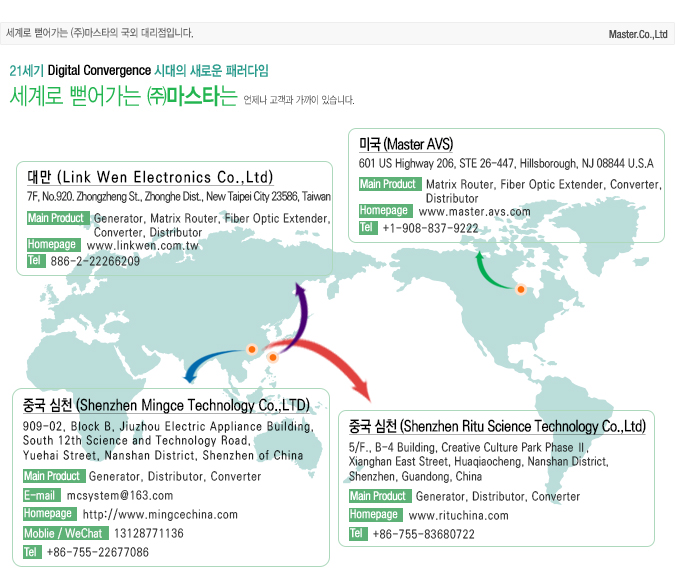The width and height of the screenshot is (675, 583).
Task: Click the Main Product label in Link Wen box
Action: (58, 218)
